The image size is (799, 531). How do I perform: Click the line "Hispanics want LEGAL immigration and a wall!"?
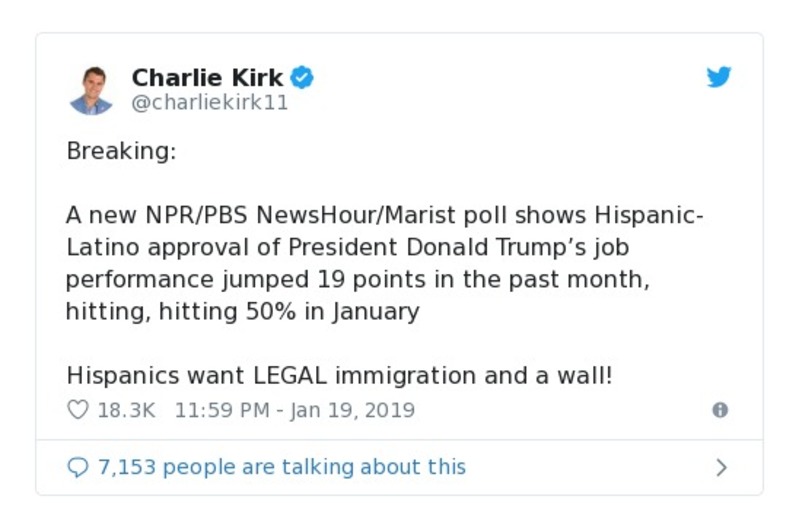[x=339, y=376]
